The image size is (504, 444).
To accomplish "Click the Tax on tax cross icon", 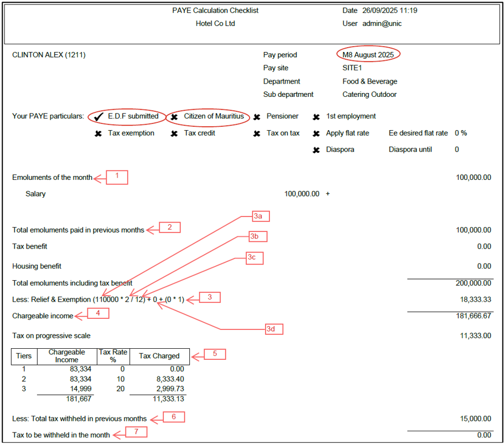I will click(x=257, y=133).
